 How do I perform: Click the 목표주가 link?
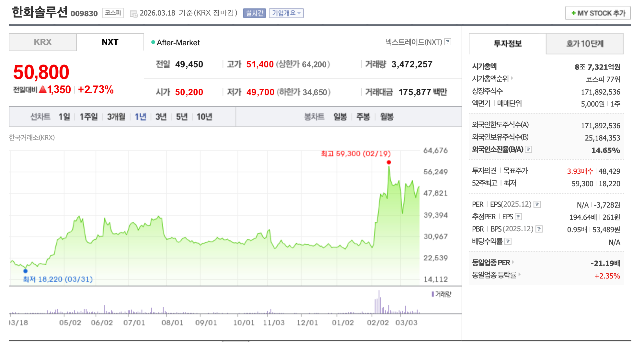tap(516, 171)
